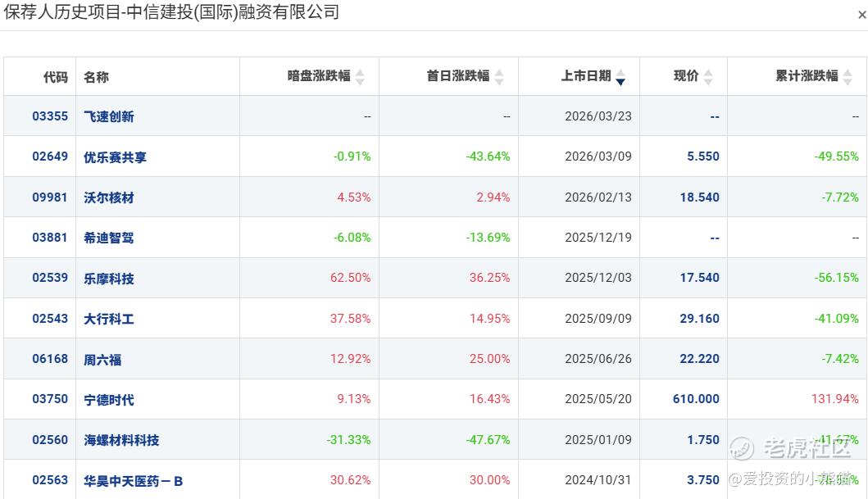This screenshot has width=868, height=499.
Task: Select listing date 2026/03/09
Action: point(598,157)
